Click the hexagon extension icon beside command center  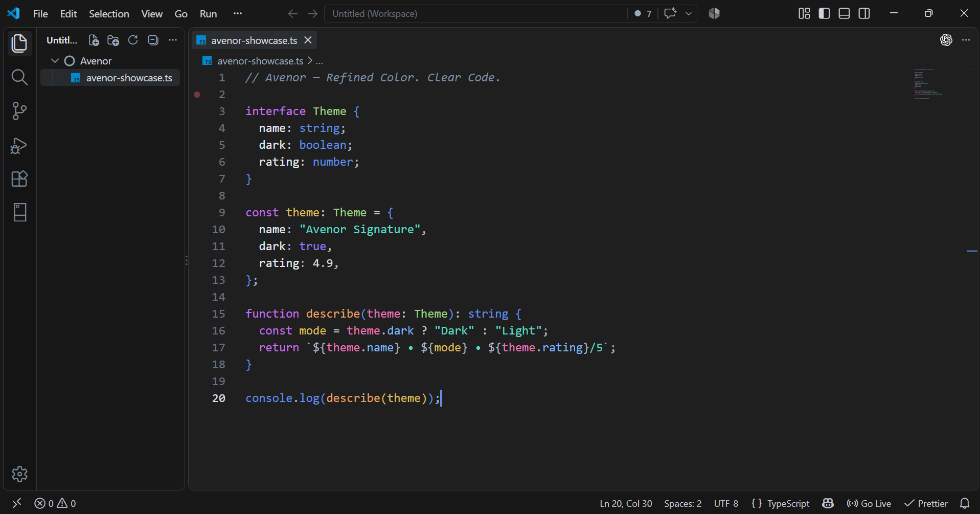714,13
